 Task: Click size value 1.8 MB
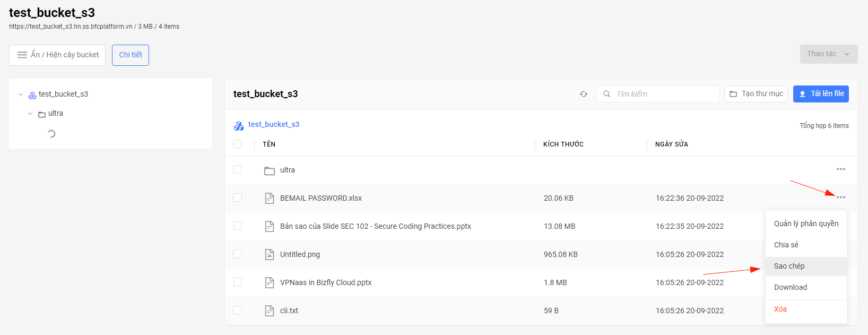click(555, 282)
